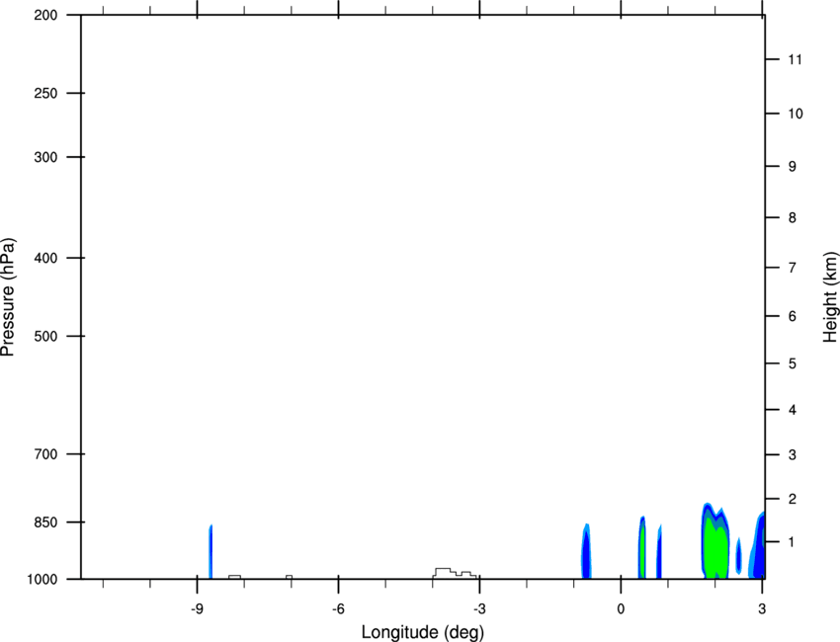Viewport: 840px width, 642px height.
Task: Click the 2 km height label
Action: pyautogui.click(x=793, y=499)
